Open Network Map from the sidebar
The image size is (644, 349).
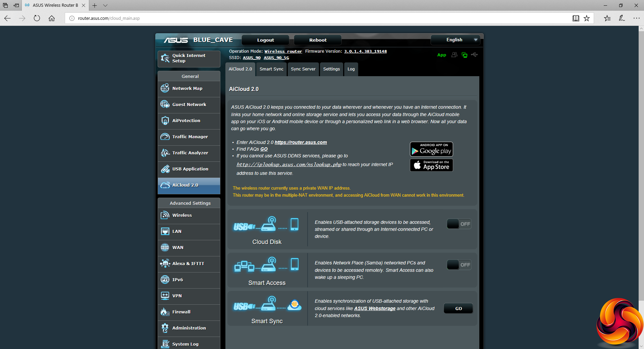pos(189,89)
